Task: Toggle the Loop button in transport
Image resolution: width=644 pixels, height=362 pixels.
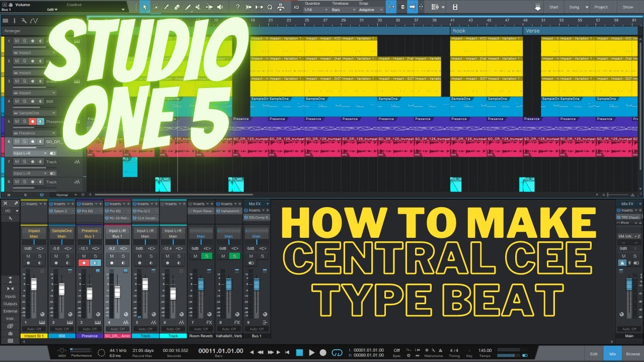Action: tap(338, 352)
